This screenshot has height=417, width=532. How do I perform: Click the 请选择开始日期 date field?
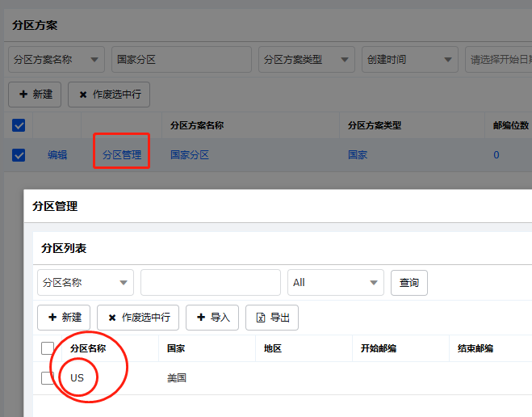(498, 60)
